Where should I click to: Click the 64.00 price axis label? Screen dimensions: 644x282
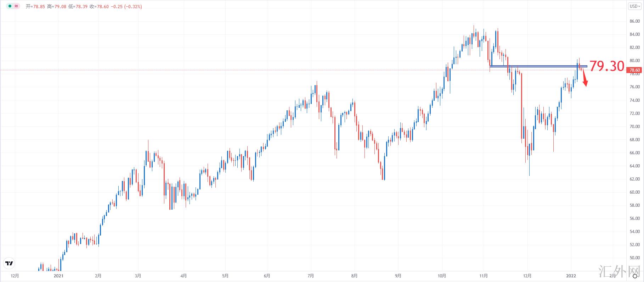tap(634, 166)
